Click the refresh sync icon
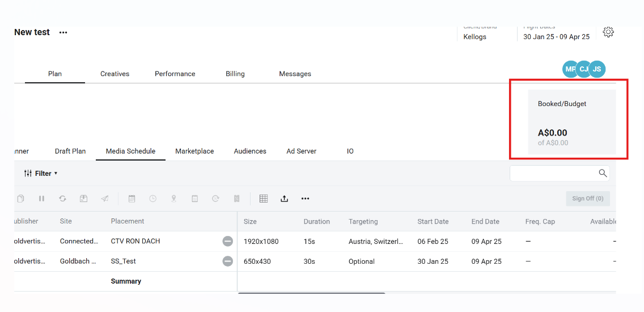Viewport: 644px width, 312px height. pyautogui.click(x=62, y=199)
